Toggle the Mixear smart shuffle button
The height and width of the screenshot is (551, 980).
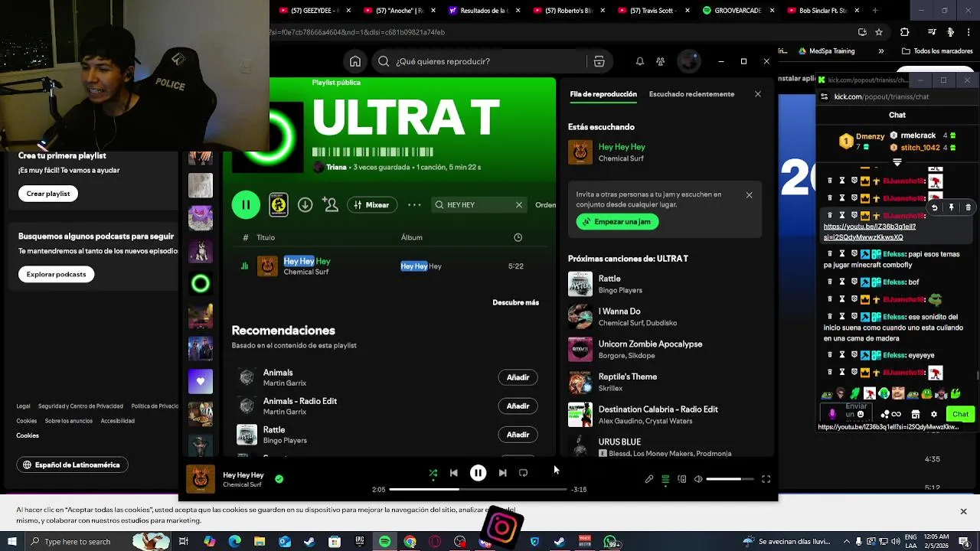click(371, 205)
